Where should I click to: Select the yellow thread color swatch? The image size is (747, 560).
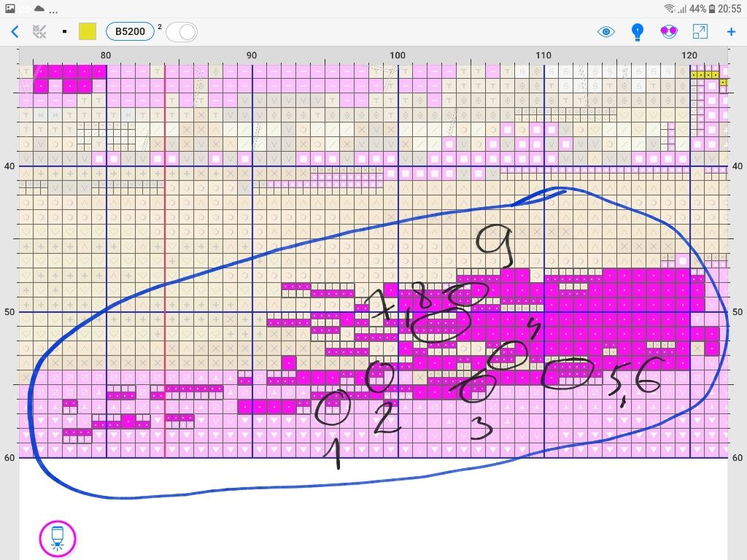[88, 31]
